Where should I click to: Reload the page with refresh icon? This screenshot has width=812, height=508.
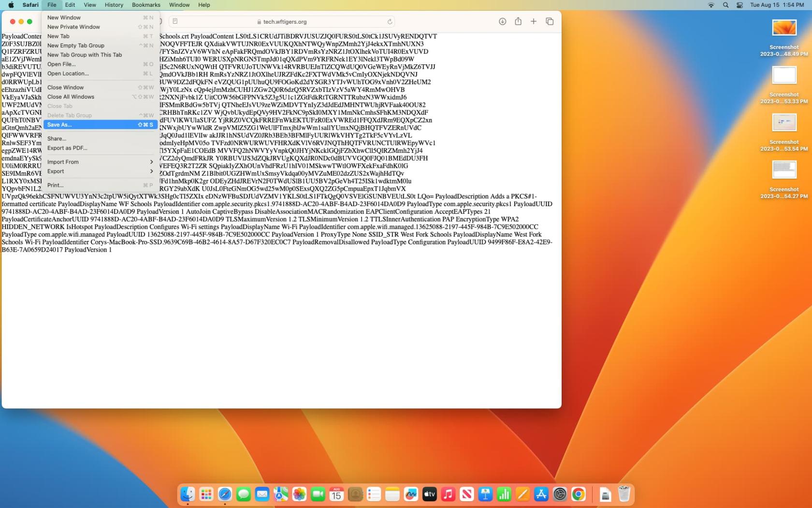[390, 22]
